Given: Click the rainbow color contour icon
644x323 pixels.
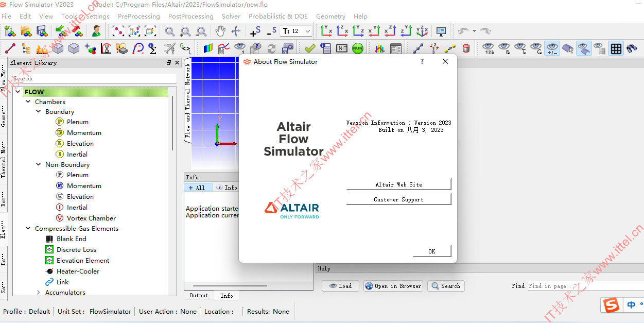Looking at the screenshot, I should [208, 48].
